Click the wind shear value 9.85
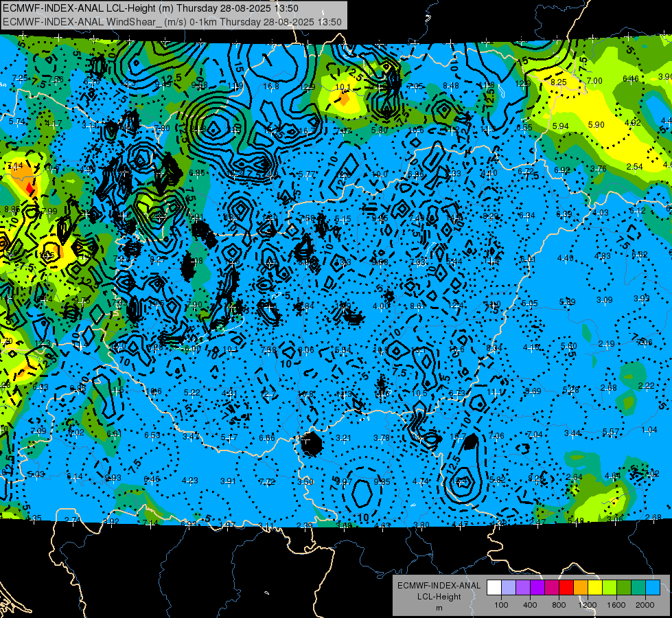 click(x=382, y=482)
